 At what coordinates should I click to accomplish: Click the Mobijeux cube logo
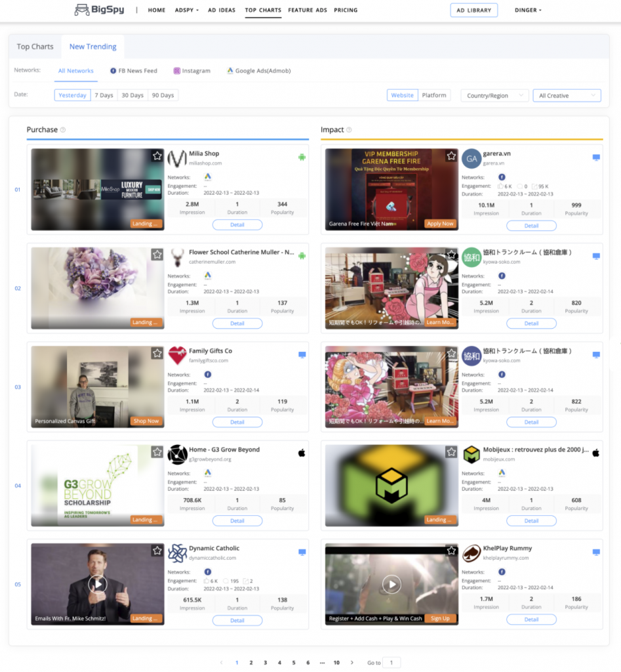pos(471,454)
